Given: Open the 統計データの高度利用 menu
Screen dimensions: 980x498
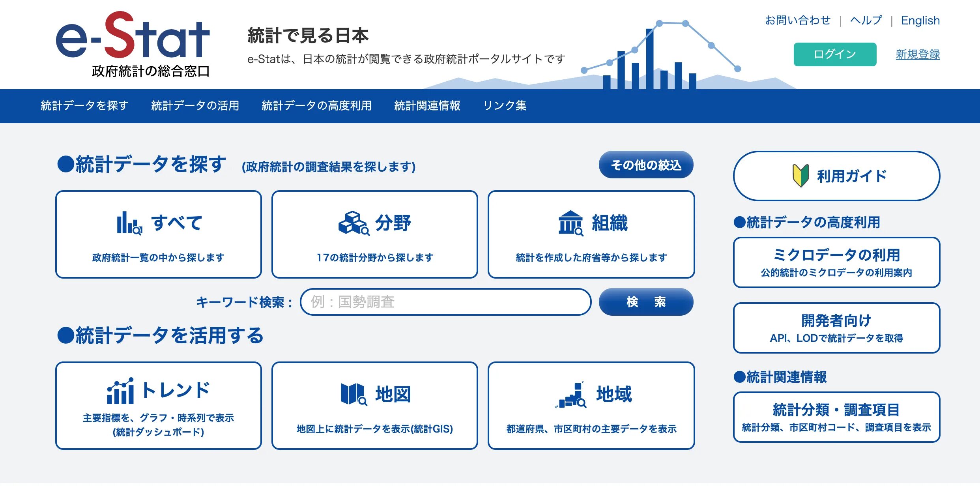Looking at the screenshot, I should tap(316, 106).
